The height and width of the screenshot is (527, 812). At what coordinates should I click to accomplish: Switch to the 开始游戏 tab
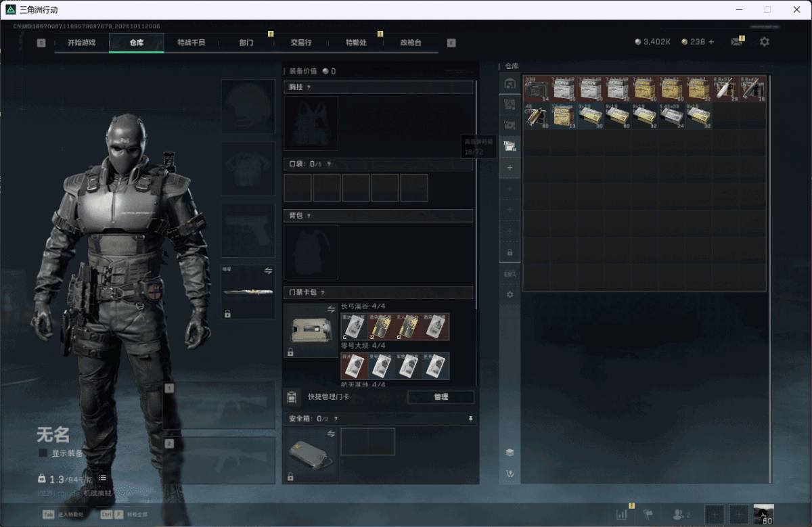[x=81, y=43]
